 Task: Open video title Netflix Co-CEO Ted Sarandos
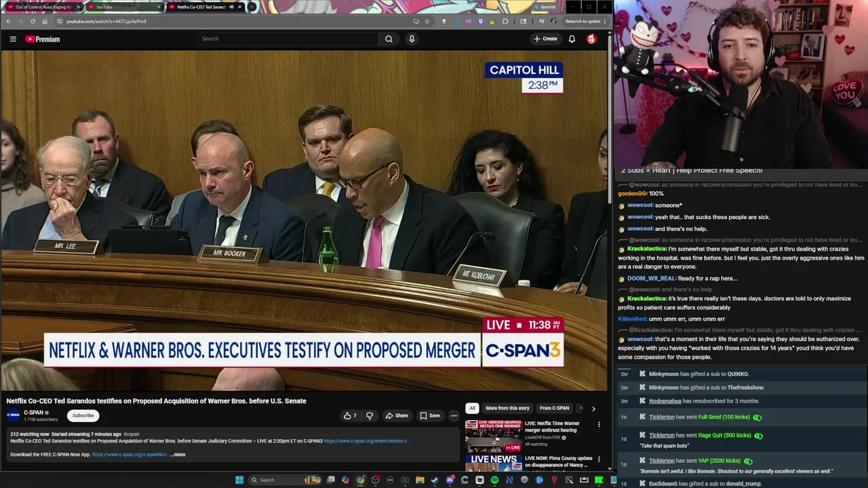tap(156, 401)
